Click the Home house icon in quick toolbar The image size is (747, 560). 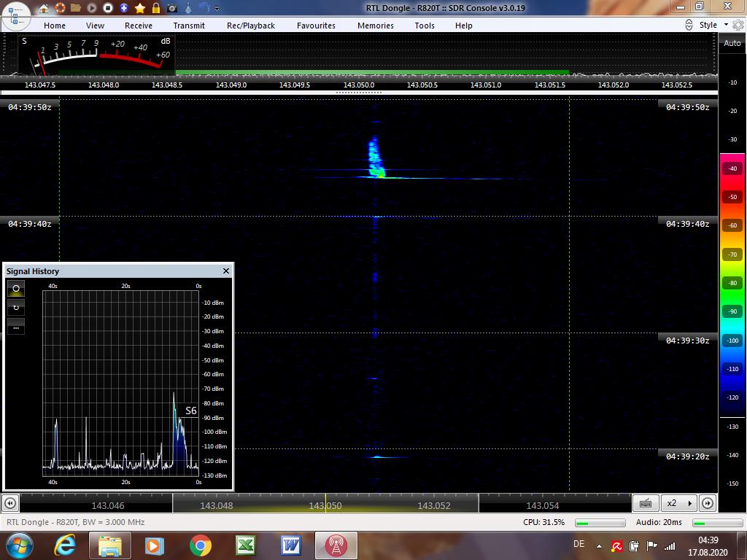coord(43,8)
